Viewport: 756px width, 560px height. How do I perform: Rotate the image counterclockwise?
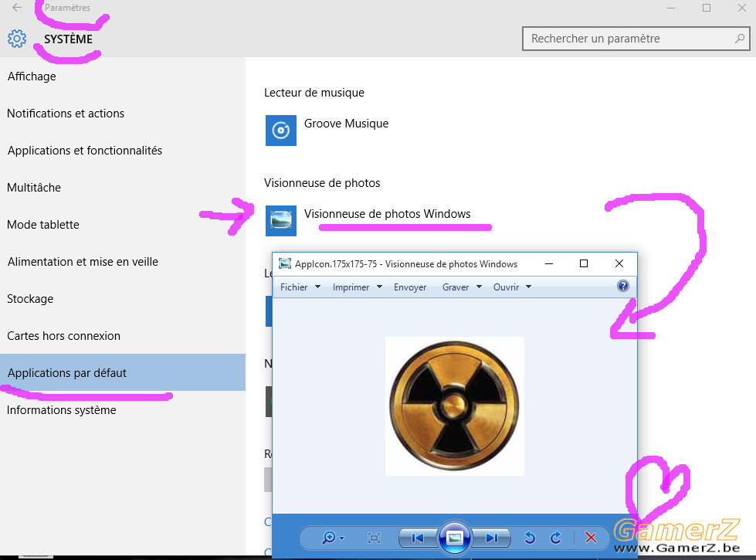[530, 538]
